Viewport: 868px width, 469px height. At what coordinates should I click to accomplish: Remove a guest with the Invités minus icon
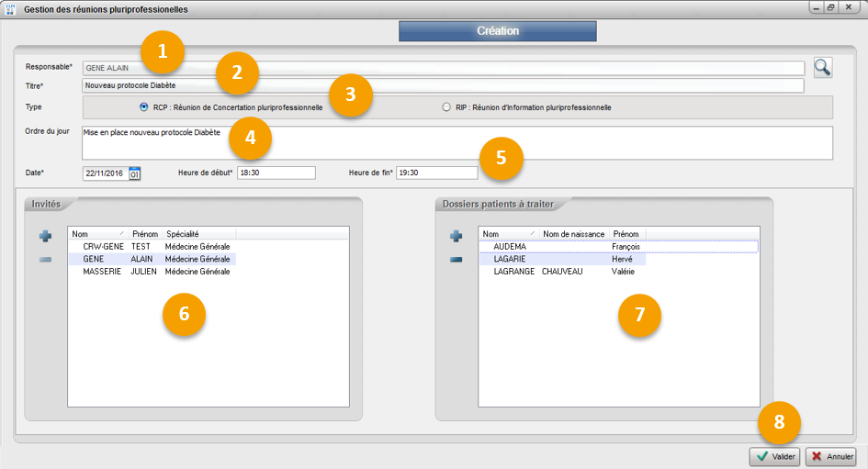pyautogui.click(x=45, y=260)
